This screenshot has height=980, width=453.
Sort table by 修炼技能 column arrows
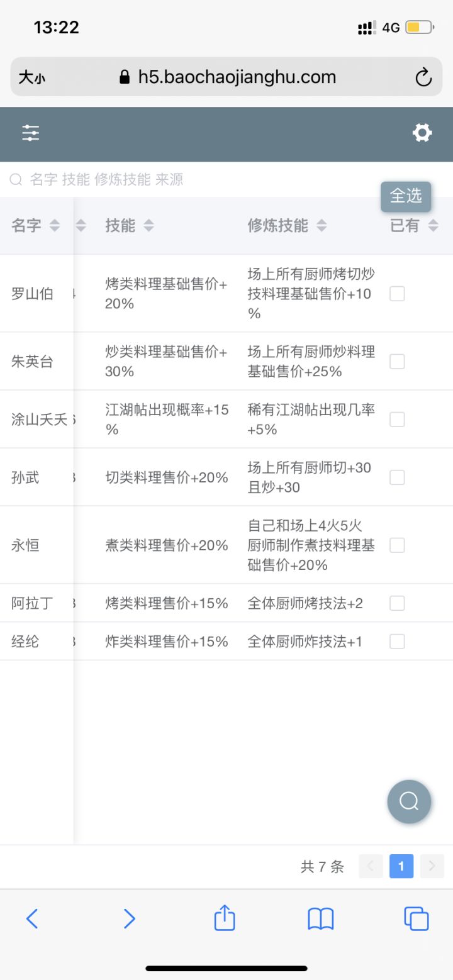(x=322, y=226)
